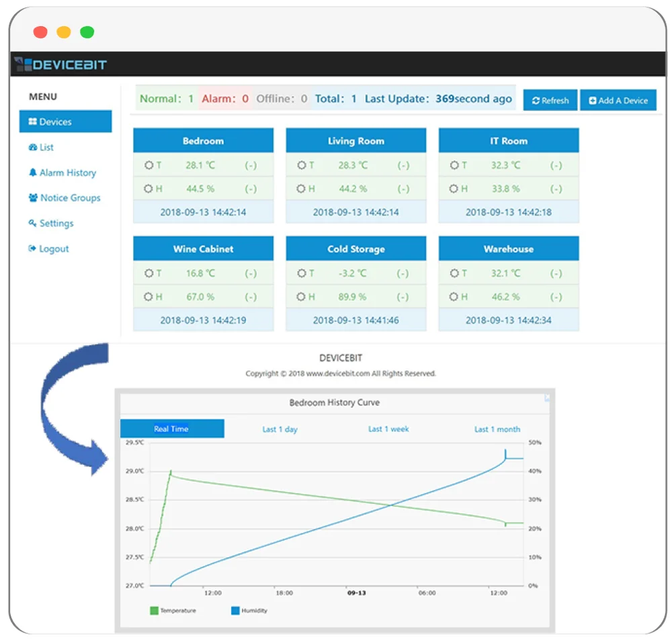Select Logout in the menu
Screen dimensions: 672x640
click(x=48, y=249)
